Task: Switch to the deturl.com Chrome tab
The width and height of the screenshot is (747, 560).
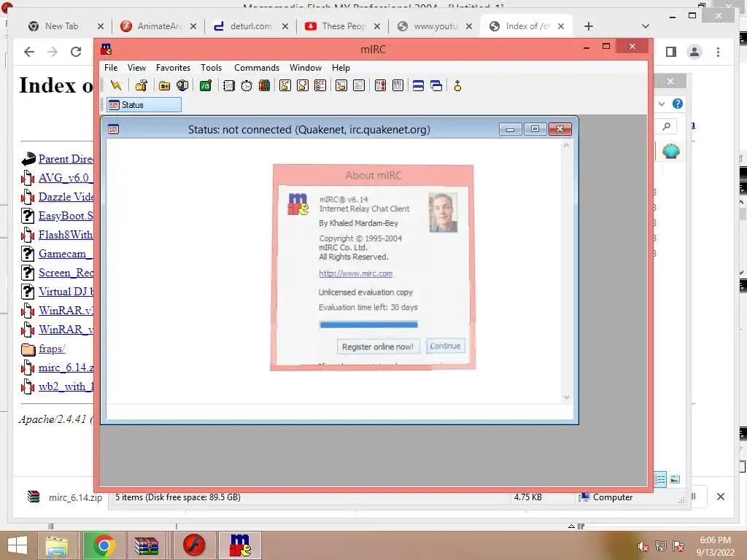Action: [252, 26]
